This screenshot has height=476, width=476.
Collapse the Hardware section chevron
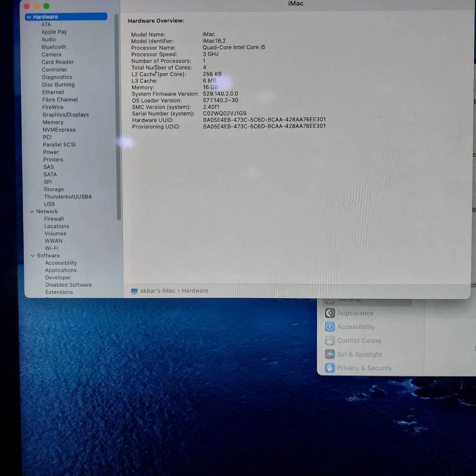click(29, 17)
